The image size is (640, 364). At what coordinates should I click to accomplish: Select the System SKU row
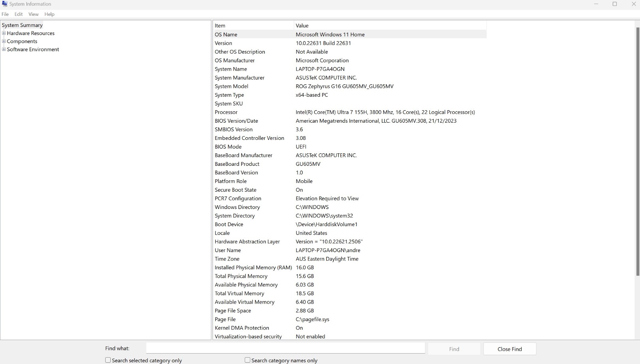tap(350, 103)
